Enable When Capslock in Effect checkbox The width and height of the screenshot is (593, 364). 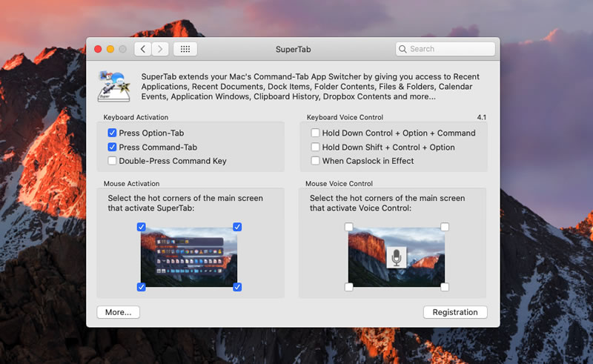tap(315, 161)
